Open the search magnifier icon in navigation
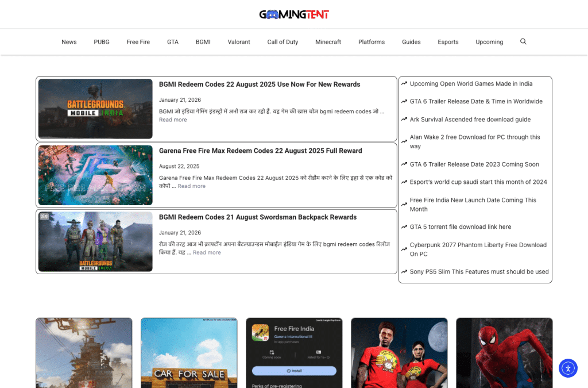588x388 pixels. [x=523, y=41]
